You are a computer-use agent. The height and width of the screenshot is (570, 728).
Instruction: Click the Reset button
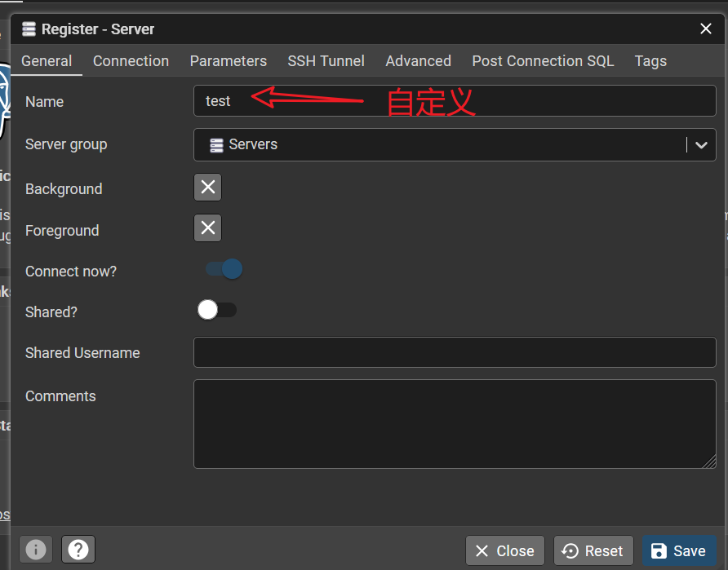coord(593,551)
